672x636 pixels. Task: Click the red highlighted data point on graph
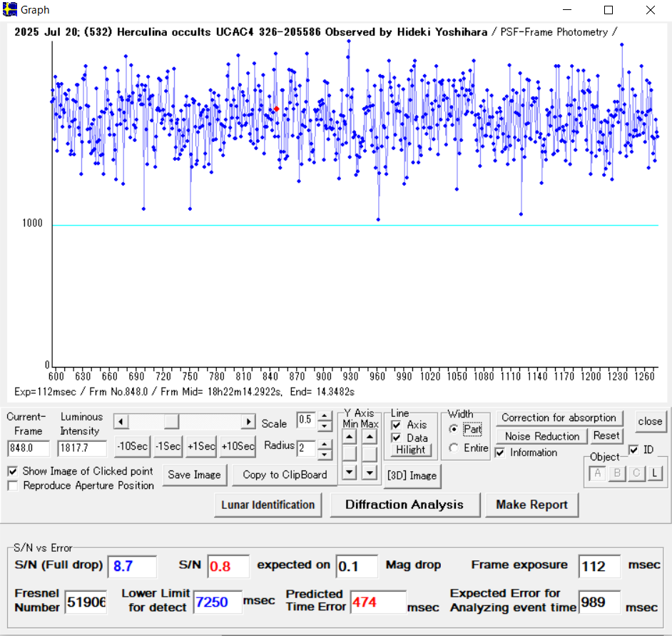[x=276, y=108]
